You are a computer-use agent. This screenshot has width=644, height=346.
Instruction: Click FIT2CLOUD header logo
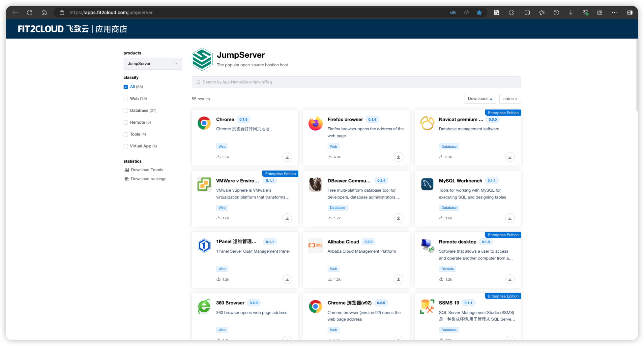pos(72,29)
